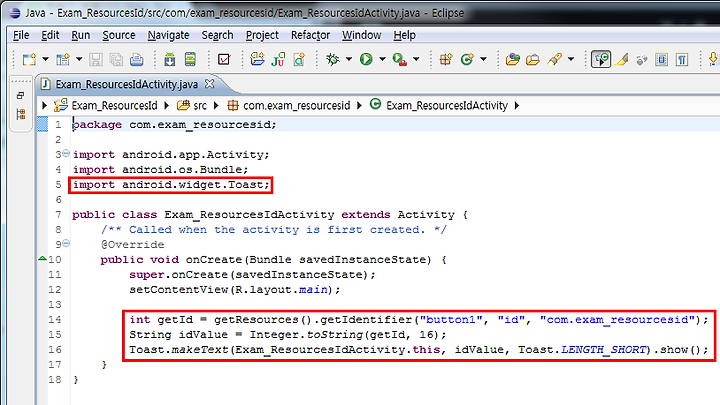The width and height of the screenshot is (720, 405).
Task: Open the Android SDK Manager icon
Action: [169, 59]
